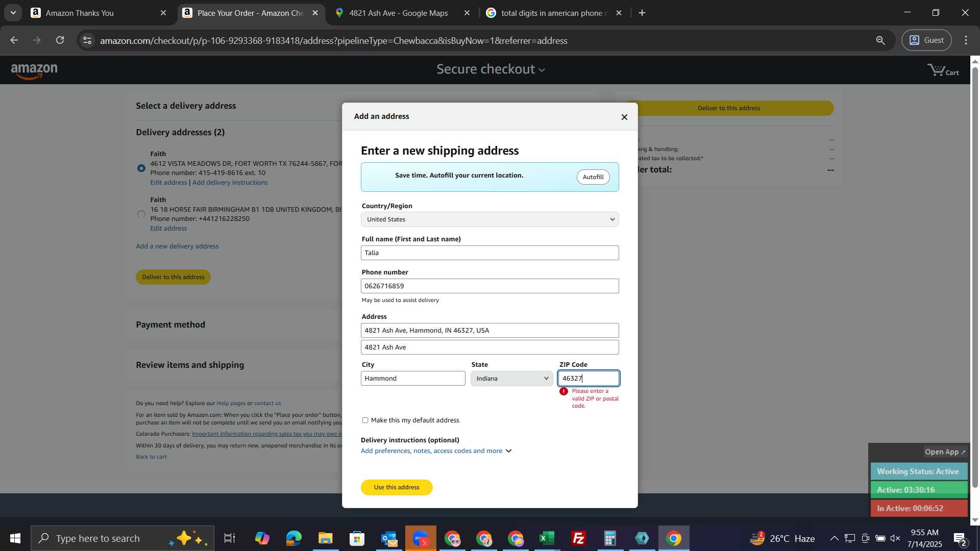Viewport: 980px width, 551px height.
Task: Click the muted volume tray icon
Action: (895, 538)
